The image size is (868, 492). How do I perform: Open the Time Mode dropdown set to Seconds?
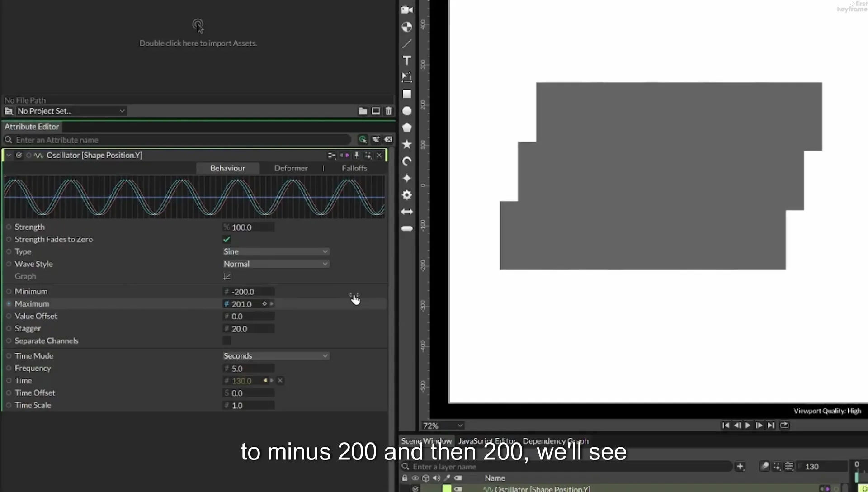[x=276, y=356]
